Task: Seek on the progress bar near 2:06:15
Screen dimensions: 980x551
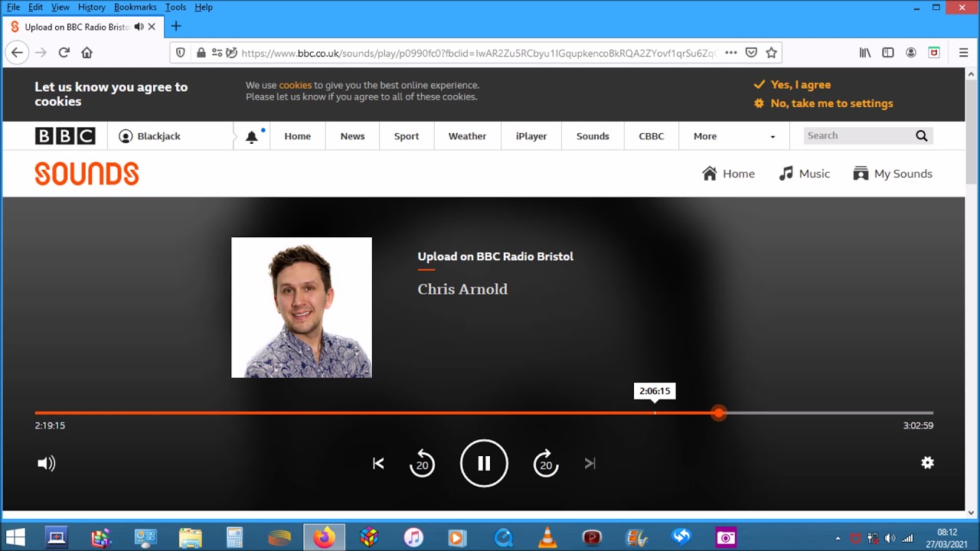Action: click(655, 412)
